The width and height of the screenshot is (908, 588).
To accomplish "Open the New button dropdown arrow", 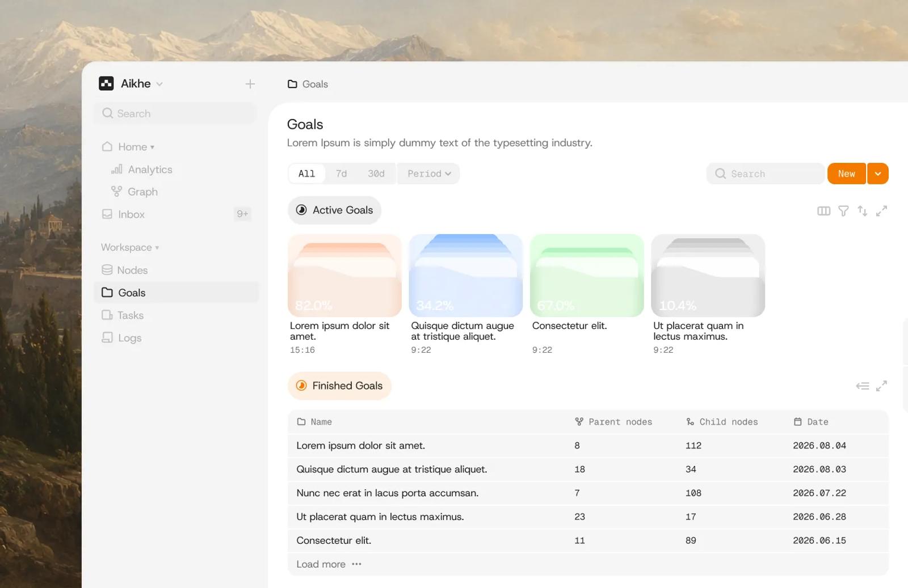I will (x=878, y=174).
